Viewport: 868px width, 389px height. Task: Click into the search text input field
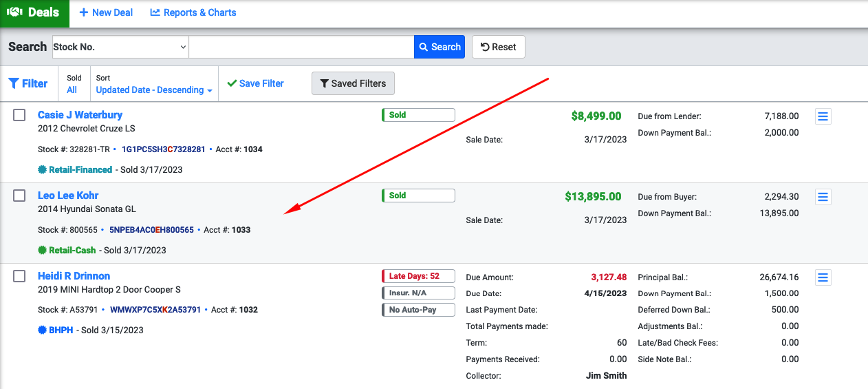click(x=301, y=47)
